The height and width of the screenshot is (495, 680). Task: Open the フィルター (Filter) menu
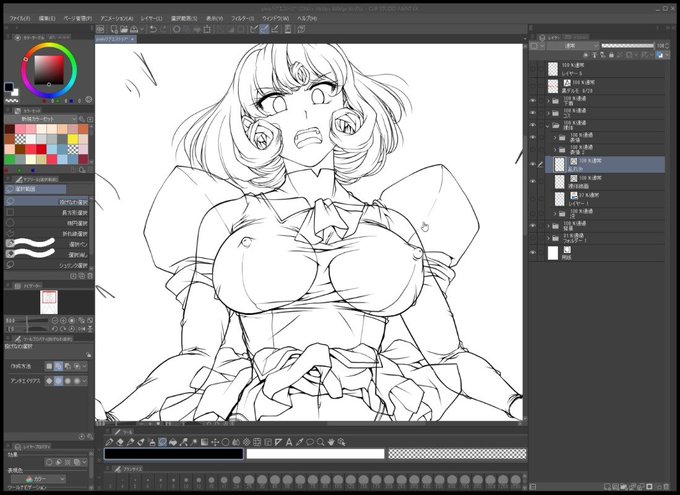click(242, 19)
